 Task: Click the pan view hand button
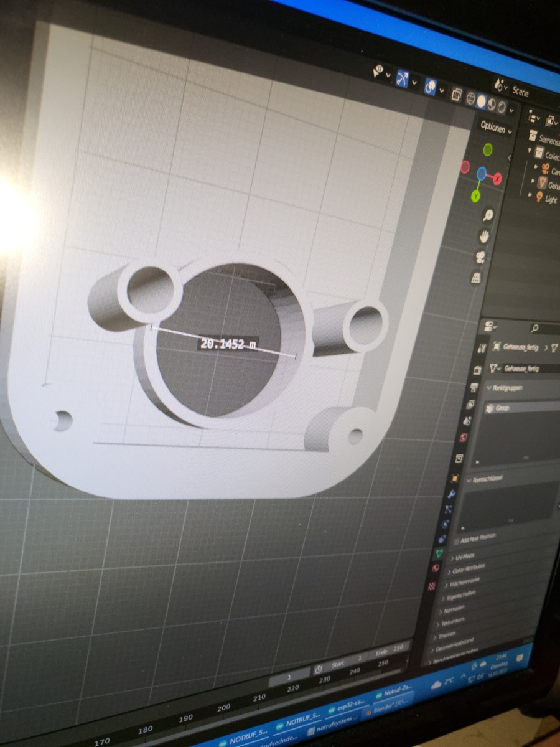coord(484,237)
